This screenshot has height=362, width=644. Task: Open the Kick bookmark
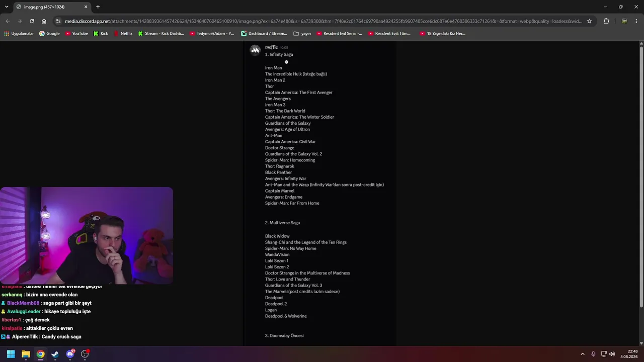101,34
